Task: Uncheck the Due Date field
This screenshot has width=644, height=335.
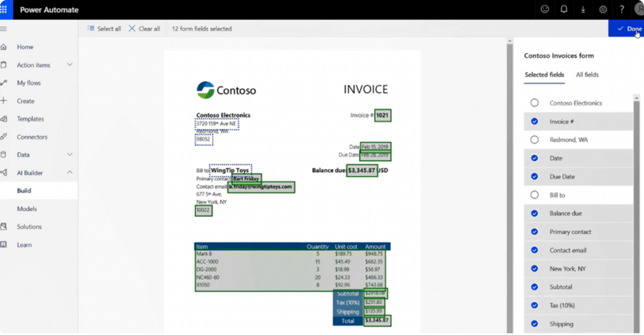Action: 534,177
